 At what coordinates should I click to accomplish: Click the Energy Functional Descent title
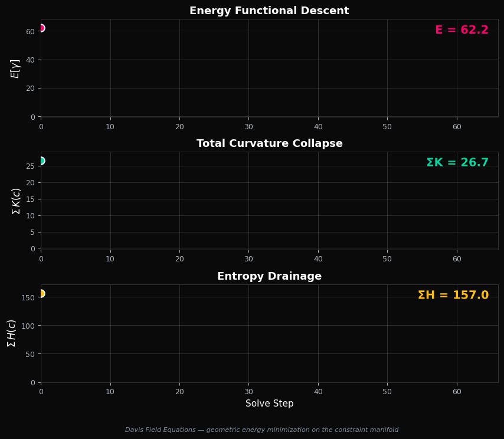tap(269, 10)
